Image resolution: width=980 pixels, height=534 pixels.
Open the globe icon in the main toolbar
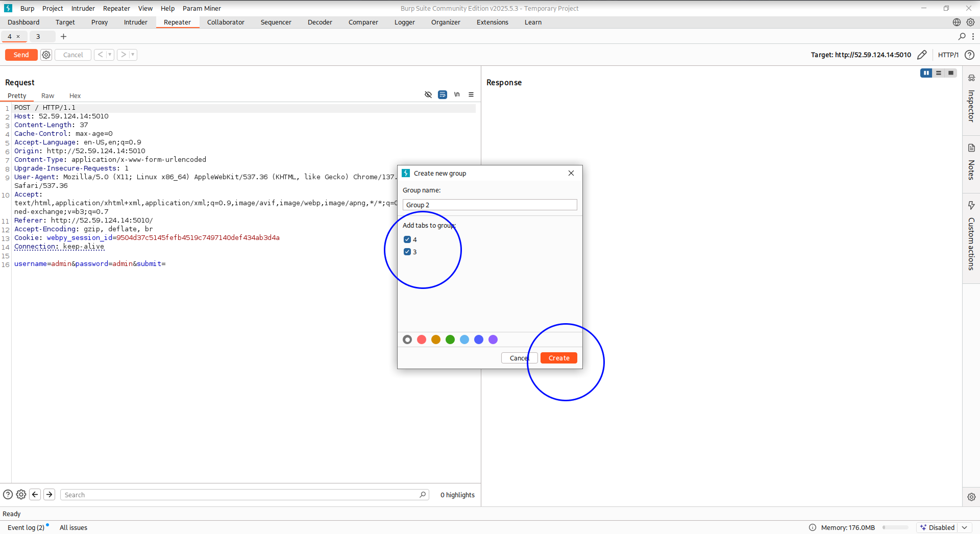pyautogui.click(x=957, y=22)
